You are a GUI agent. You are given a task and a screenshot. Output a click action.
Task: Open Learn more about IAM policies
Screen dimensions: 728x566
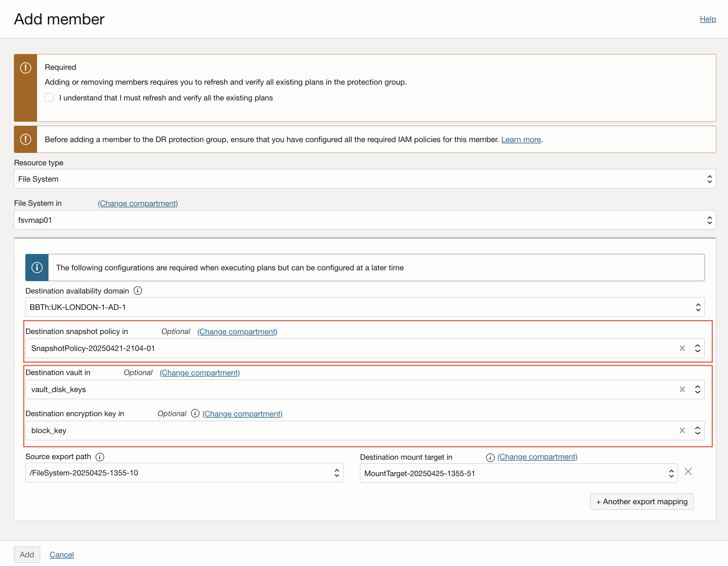(521, 139)
